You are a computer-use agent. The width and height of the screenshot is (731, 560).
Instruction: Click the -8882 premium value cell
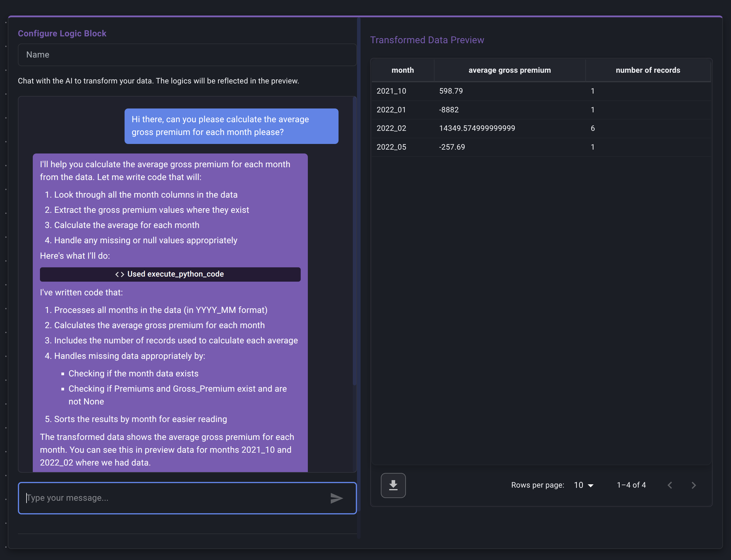449,110
